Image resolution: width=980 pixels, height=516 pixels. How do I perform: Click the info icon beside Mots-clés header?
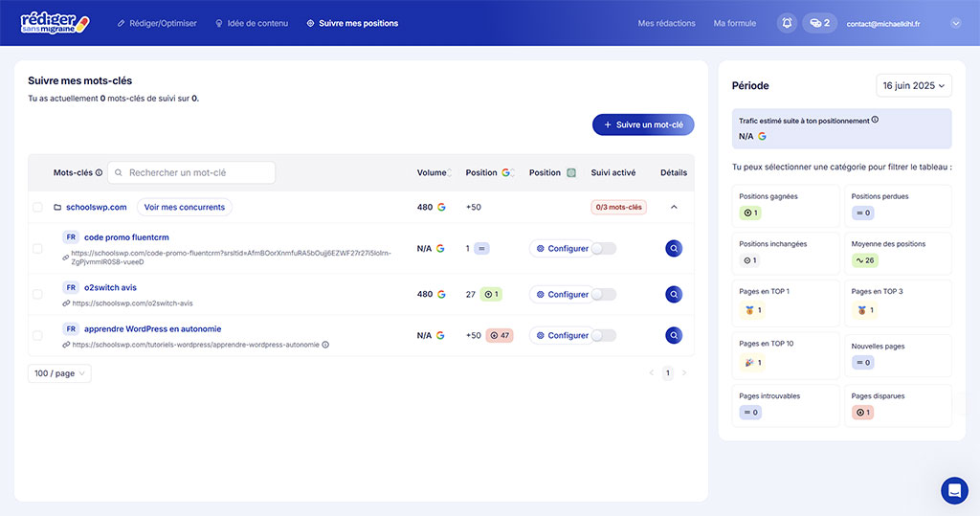[x=99, y=172]
